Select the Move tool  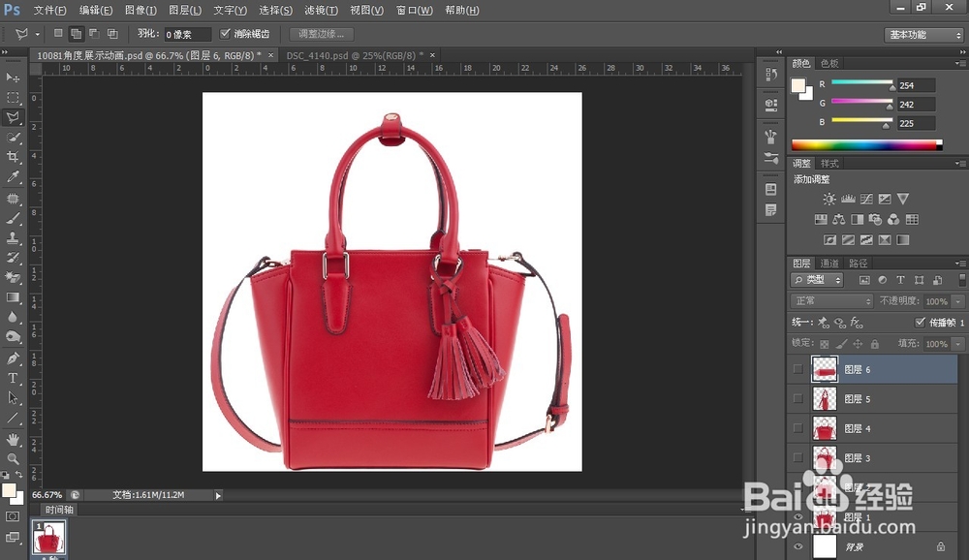(13, 78)
